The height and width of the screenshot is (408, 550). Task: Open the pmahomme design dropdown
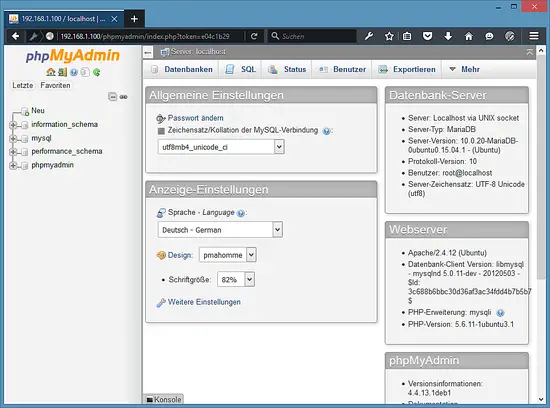228,255
